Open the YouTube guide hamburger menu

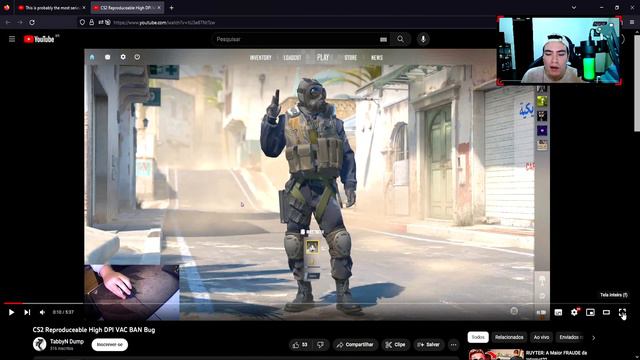click(x=12, y=39)
